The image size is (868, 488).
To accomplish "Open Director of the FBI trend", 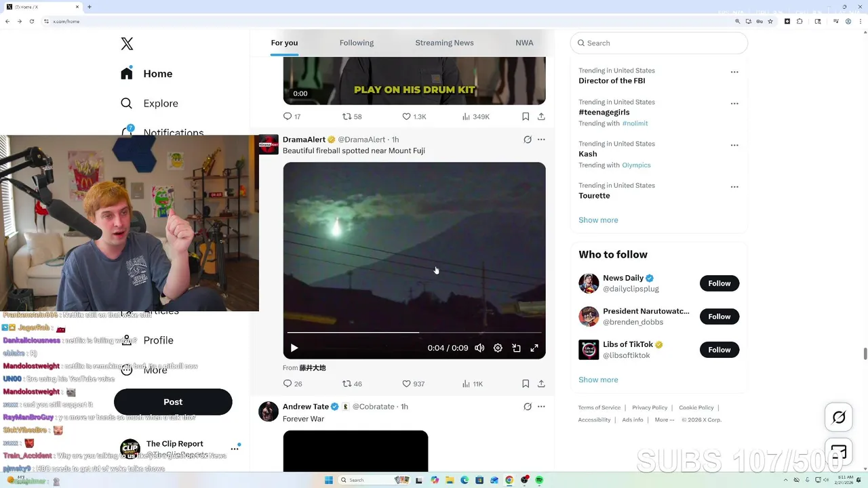I will [x=612, y=81].
